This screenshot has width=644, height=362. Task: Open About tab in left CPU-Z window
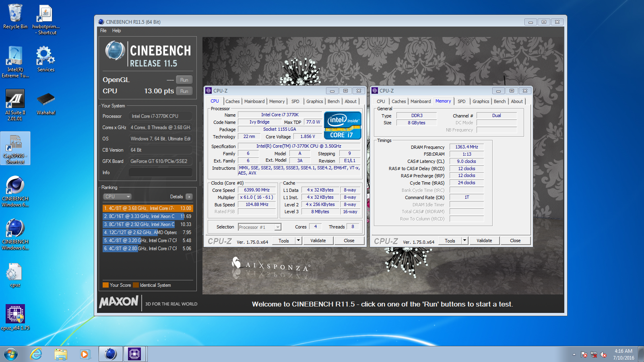coord(351,101)
